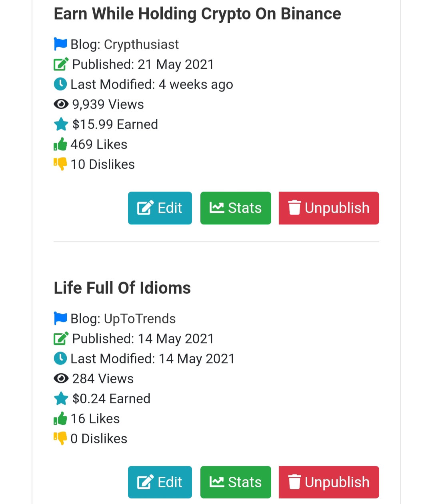Edit the Binance crypto post

tap(160, 208)
